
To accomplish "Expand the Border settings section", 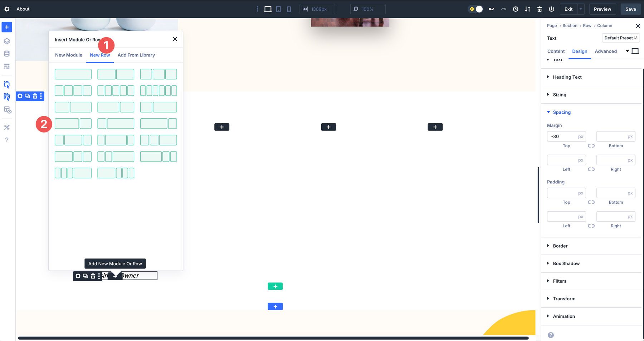I will 560,246.
